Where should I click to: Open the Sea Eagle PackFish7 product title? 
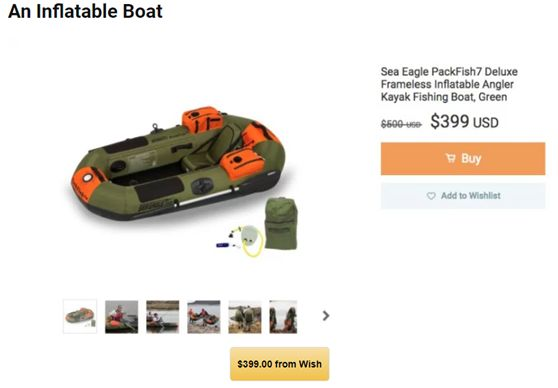tap(449, 84)
